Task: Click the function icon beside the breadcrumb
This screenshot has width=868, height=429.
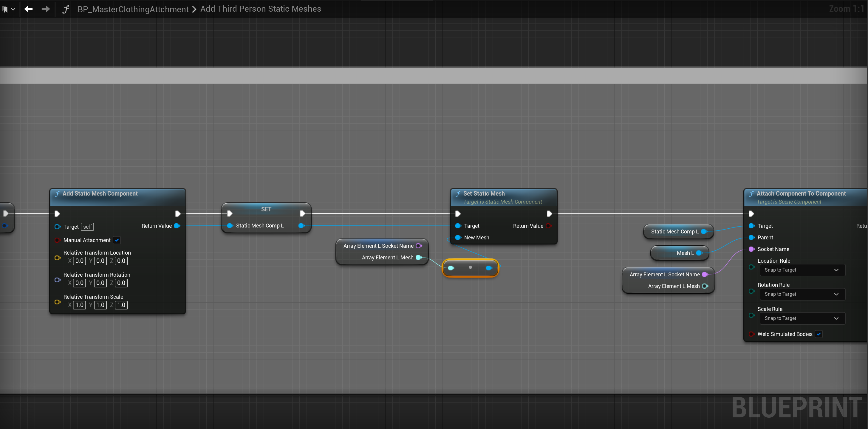Action: pyautogui.click(x=66, y=9)
